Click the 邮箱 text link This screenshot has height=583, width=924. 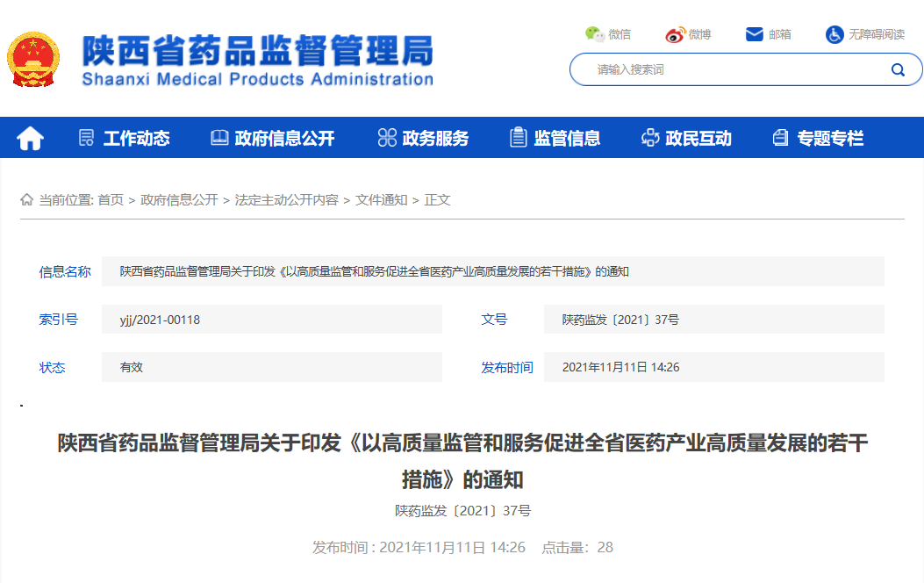point(779,35)
